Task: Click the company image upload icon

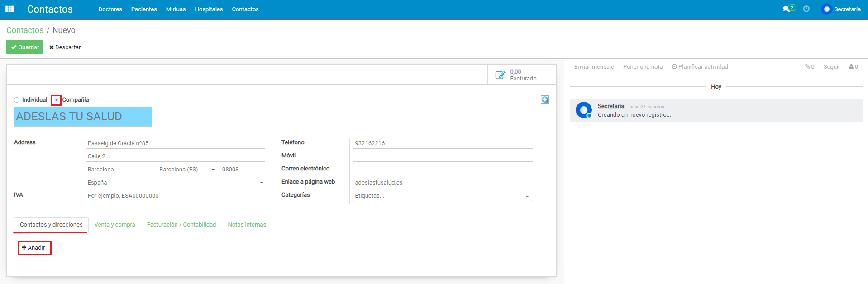Action: (x=545, y=99)
